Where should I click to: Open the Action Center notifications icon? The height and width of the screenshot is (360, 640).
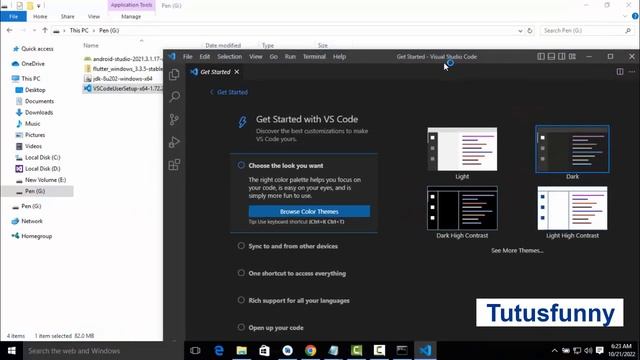point(600,351)
